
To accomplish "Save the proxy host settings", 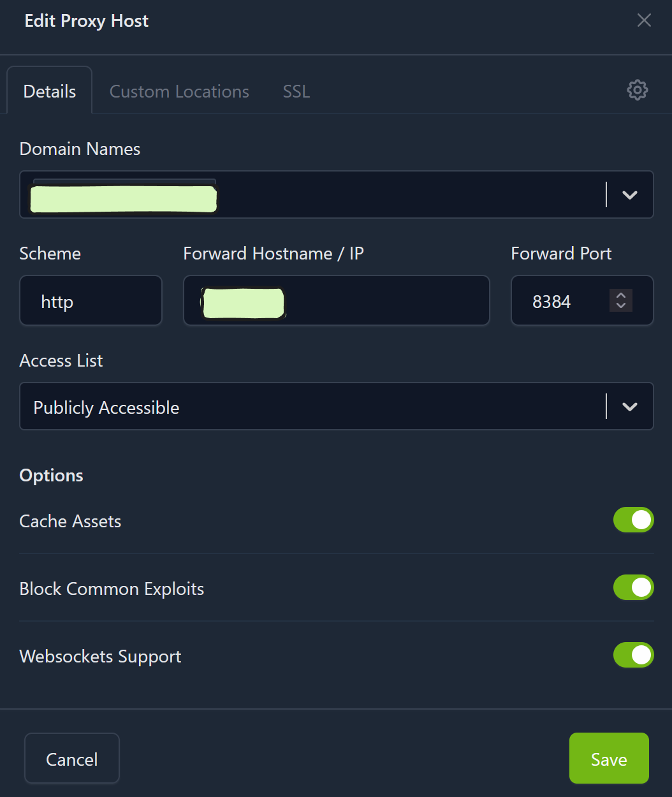I will point(608,759).
